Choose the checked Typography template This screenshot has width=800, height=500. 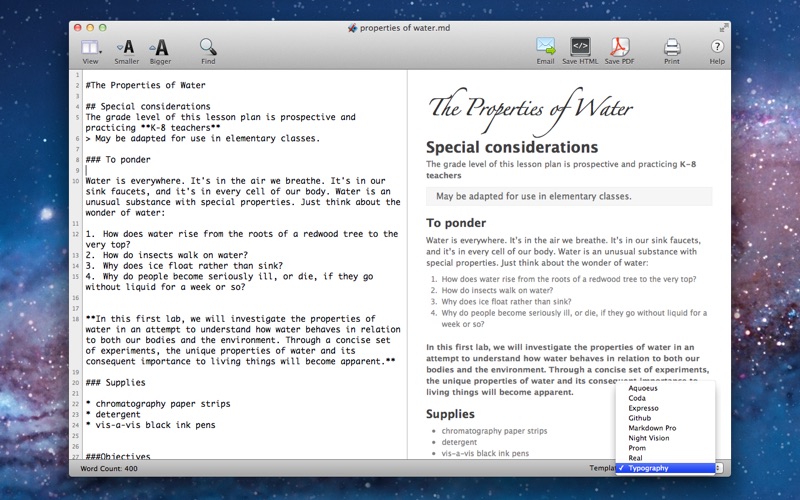[665, 468]
